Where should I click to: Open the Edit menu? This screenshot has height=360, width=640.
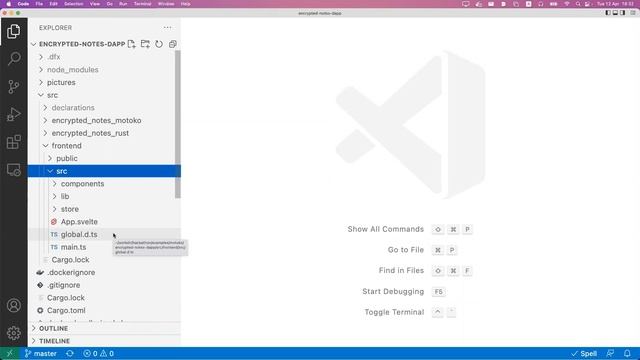[x=53, y=4]
